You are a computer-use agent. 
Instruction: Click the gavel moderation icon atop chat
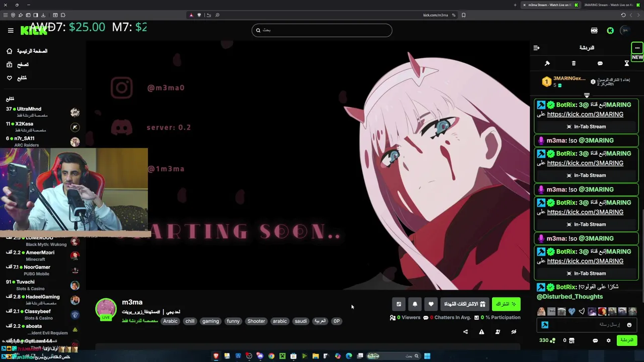pyautogui.click(x=547, y=63)
